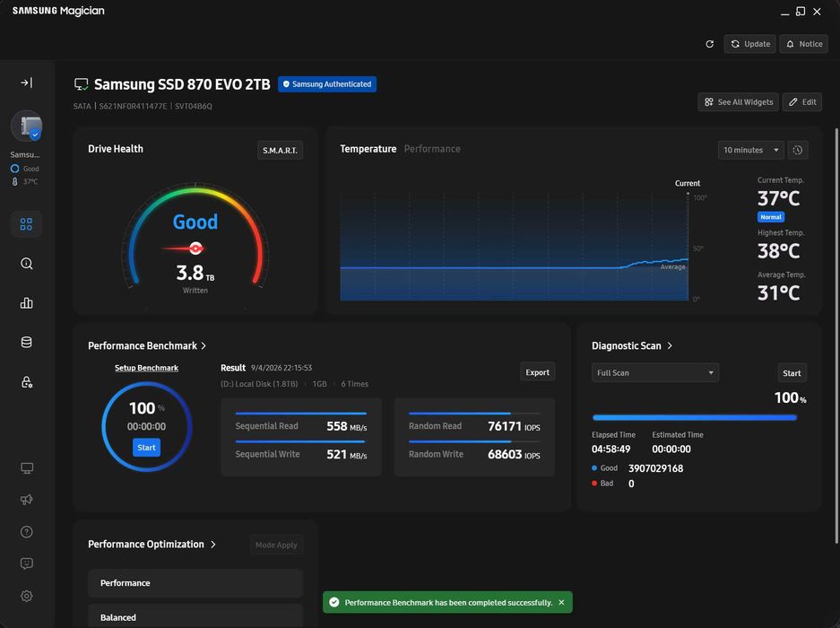Click the vertical scrollbar on the right
Screen dimensions: 840x628
pyautogui.click(x=836, y=336)
